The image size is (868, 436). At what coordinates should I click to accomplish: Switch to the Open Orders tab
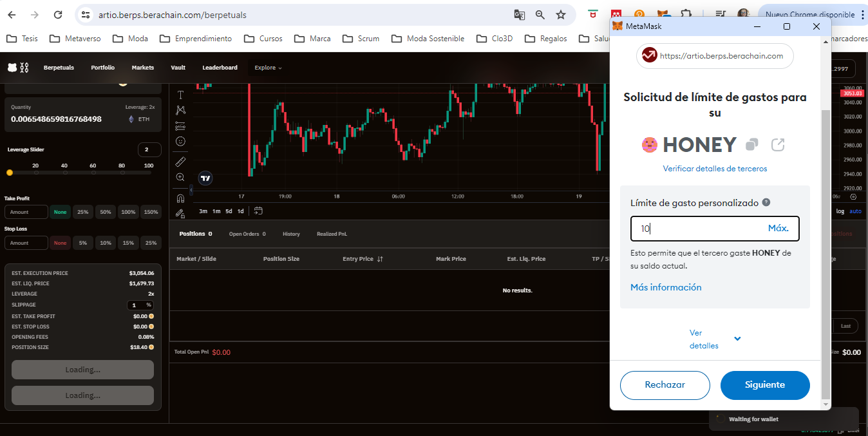click(247, 234)
